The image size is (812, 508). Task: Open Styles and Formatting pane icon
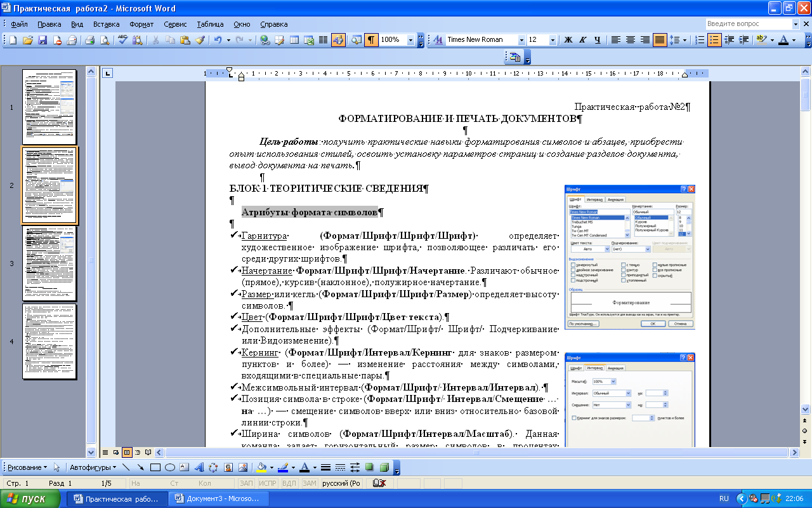[438, 39]
